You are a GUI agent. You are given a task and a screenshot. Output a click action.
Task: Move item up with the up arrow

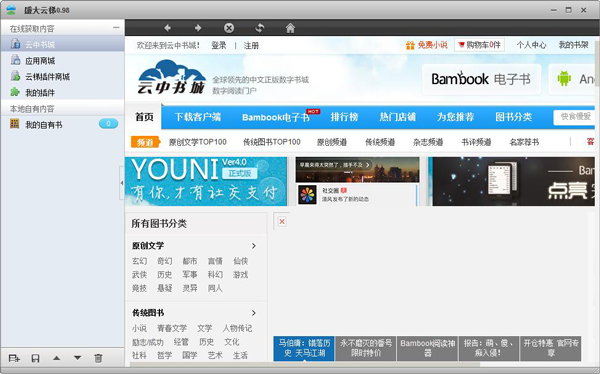point(57,358)
